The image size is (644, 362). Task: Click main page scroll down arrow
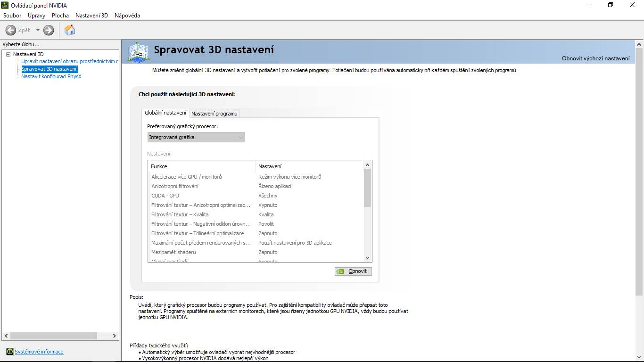(x=639, y=357)
